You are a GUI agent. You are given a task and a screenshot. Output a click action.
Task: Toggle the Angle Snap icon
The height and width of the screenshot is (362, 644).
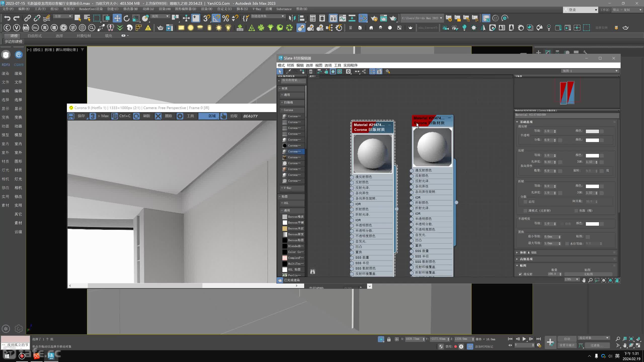[216, 18]
